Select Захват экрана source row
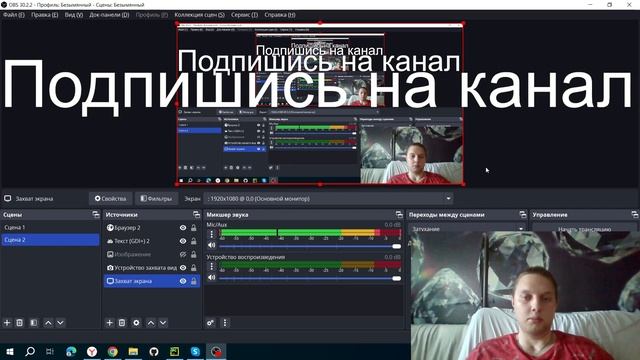This screenshot has height=360, width=640. 152,281
